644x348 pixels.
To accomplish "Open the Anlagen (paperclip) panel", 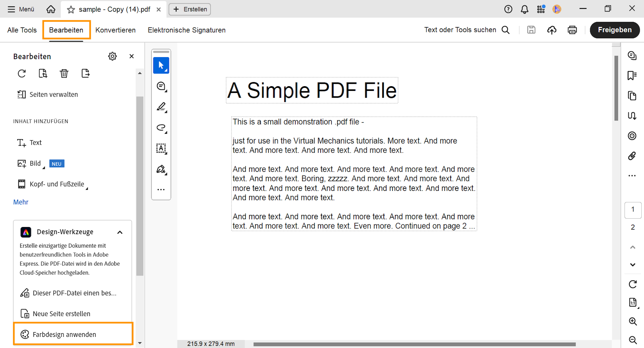I will (x=632, y=156).
